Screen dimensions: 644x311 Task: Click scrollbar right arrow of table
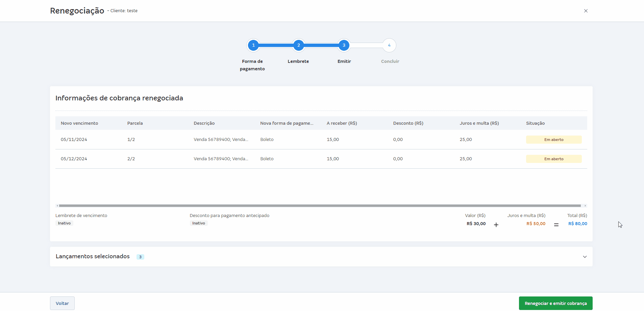(585, 206)
